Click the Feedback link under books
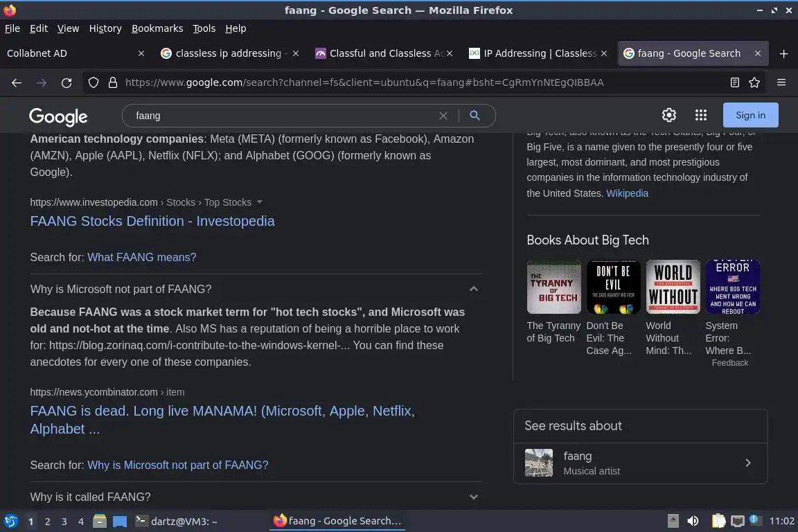Image resolution: width=798 pixels, height=532 pixels. (730, 362)
